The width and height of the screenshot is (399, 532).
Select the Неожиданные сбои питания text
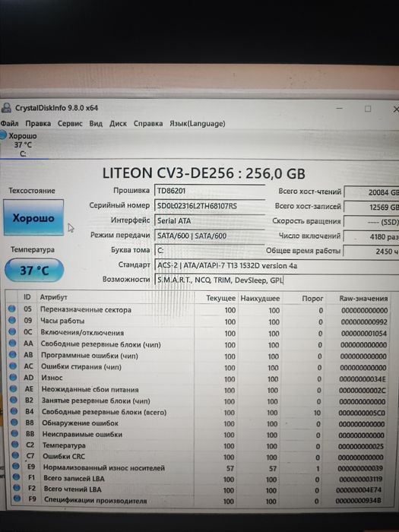coord(90,389)
